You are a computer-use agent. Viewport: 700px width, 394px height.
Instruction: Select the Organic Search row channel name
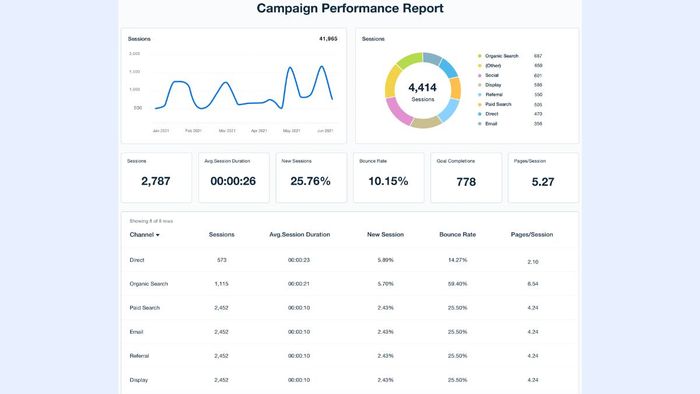coord(149,284)
